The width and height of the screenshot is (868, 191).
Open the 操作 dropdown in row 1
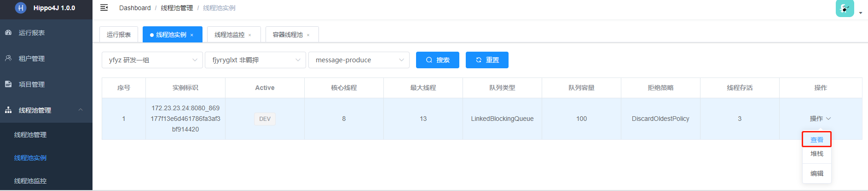point(820,119)
